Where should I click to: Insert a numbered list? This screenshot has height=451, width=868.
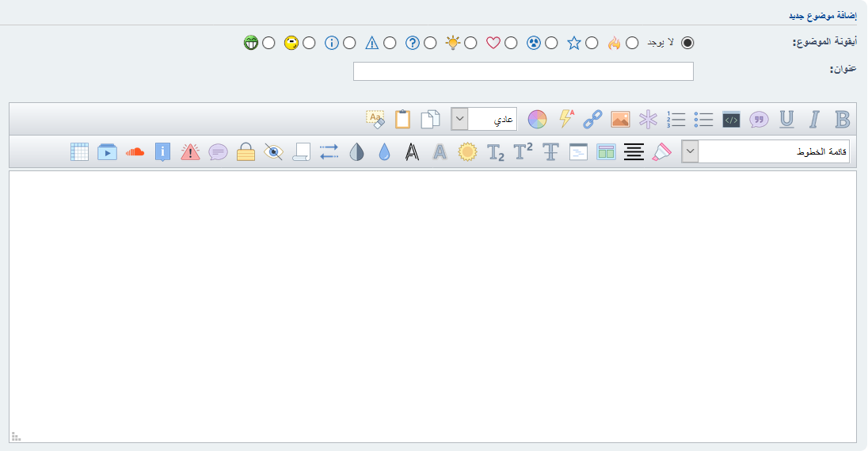(x=676, y=120)
